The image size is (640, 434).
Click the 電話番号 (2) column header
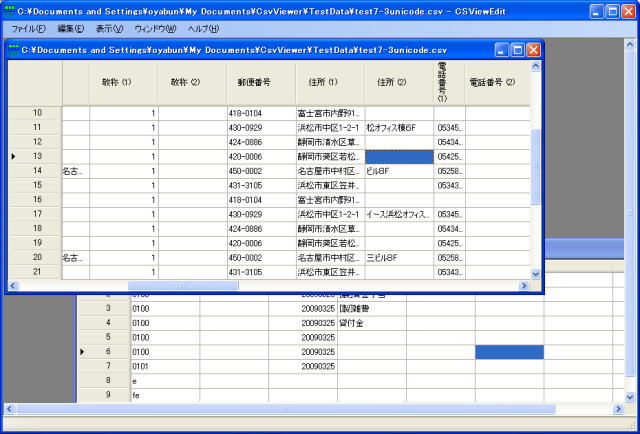pos(496,82)
